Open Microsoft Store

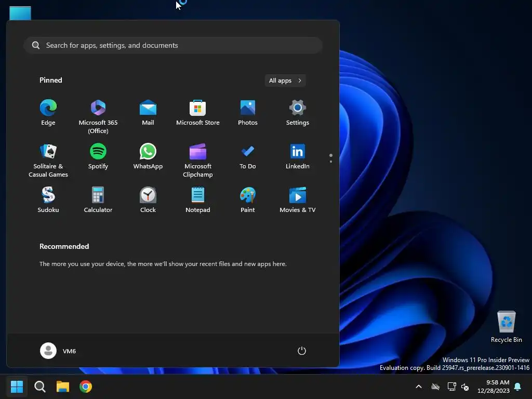click(x=198, y=113)
